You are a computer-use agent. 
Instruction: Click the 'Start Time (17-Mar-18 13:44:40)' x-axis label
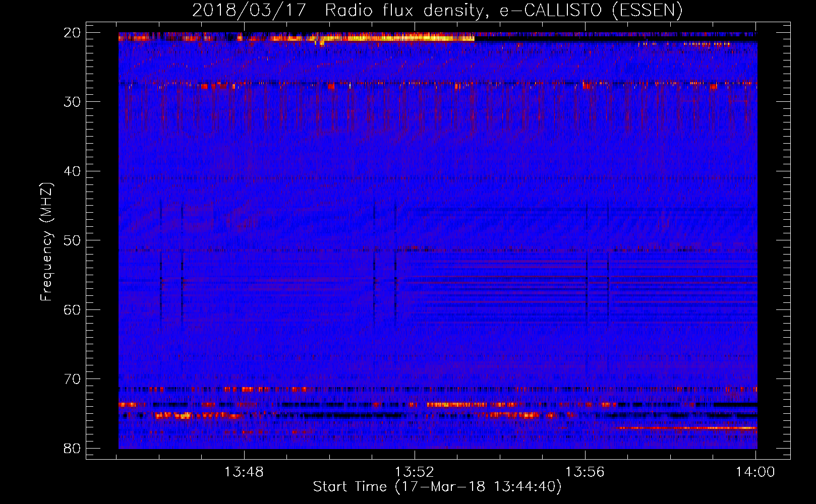pos(437,487)
